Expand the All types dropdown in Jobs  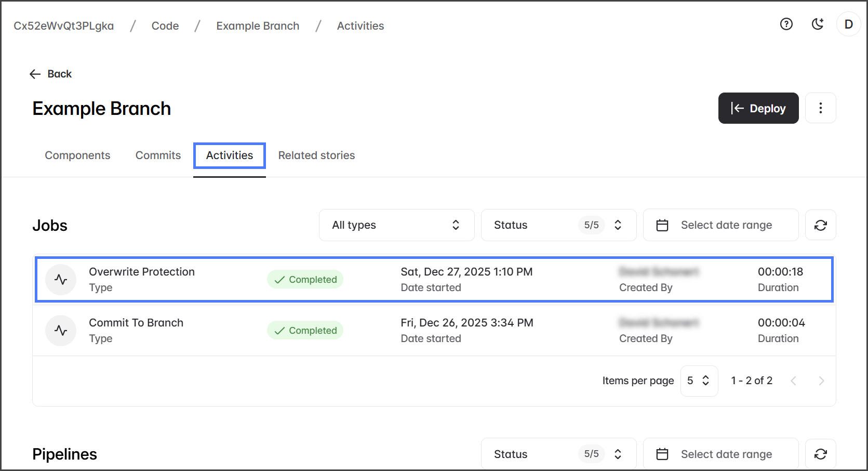pyautogui.click(x=396, y=225)
